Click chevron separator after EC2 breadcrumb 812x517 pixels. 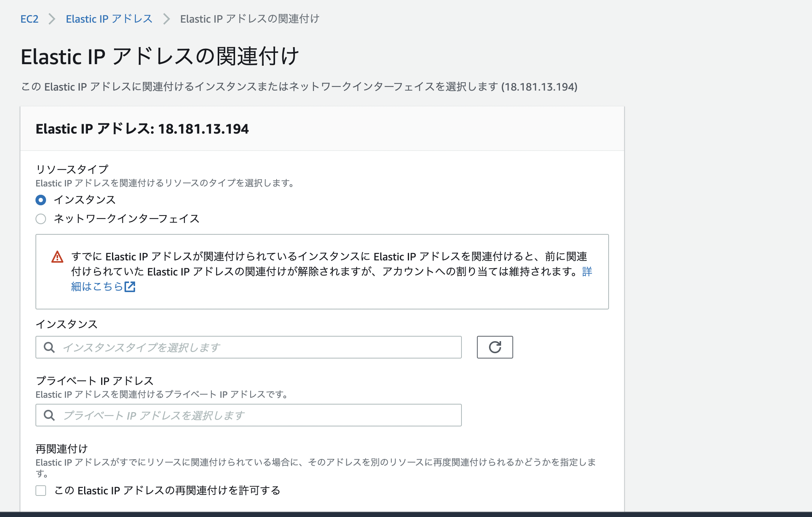pos(52,19)
